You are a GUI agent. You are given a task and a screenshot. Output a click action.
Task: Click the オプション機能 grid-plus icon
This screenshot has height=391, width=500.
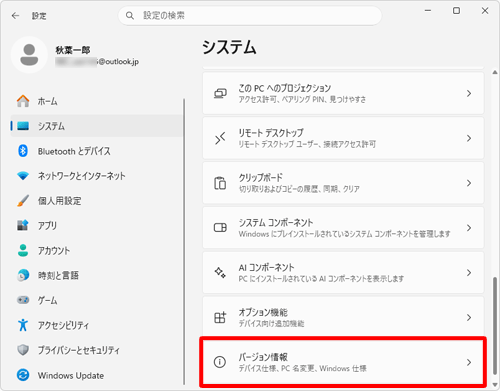coord(220,317)
